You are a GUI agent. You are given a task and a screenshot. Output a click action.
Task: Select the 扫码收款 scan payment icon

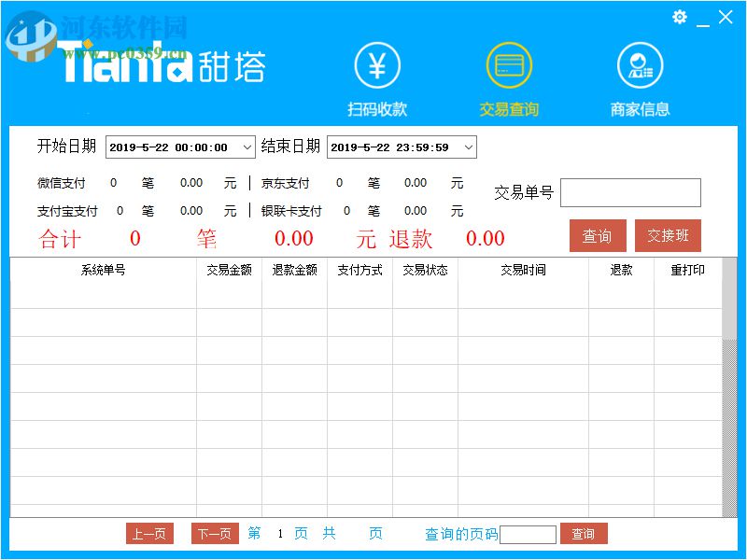click(375, 65)
